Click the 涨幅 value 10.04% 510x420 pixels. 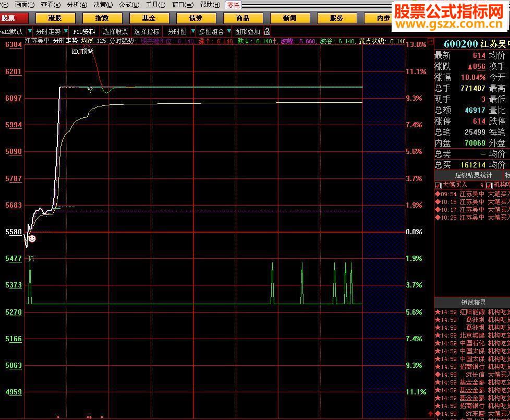point(473,77)
